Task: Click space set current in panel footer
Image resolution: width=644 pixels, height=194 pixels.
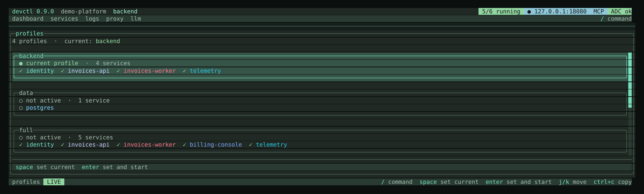Action: [x=45, y=167]
